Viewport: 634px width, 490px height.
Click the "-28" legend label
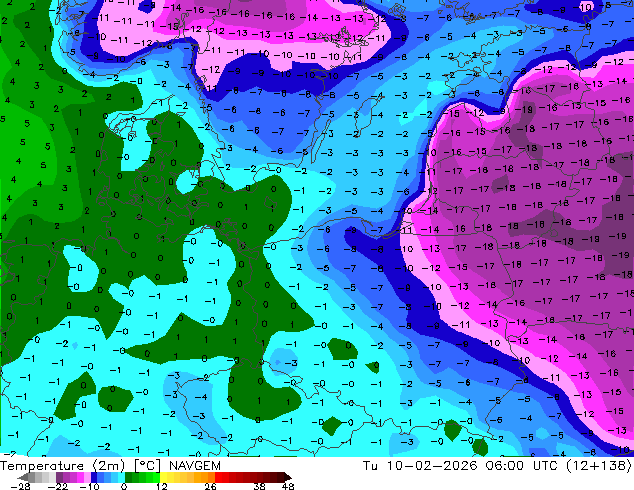(20, 486)
